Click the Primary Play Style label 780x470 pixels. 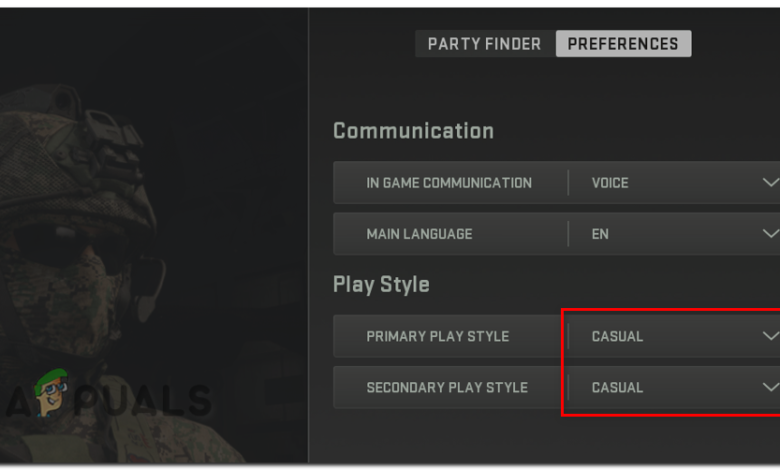tap(437, 336)
